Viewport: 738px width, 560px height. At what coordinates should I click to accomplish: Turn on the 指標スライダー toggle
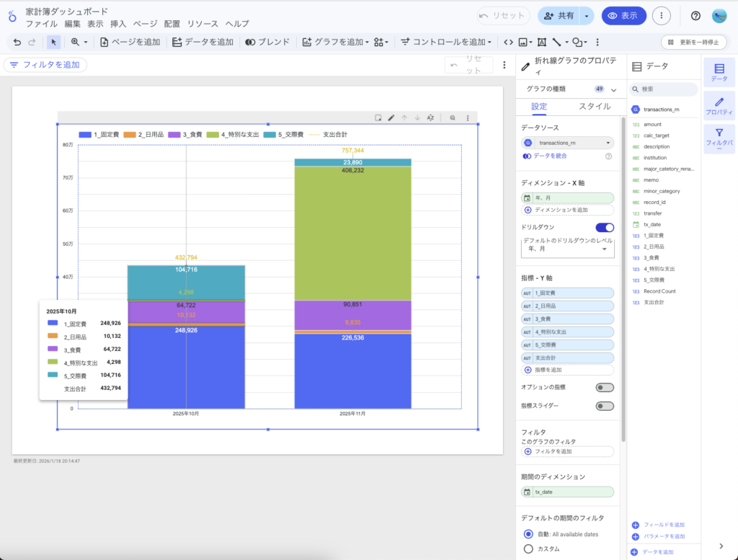point(605,406)
